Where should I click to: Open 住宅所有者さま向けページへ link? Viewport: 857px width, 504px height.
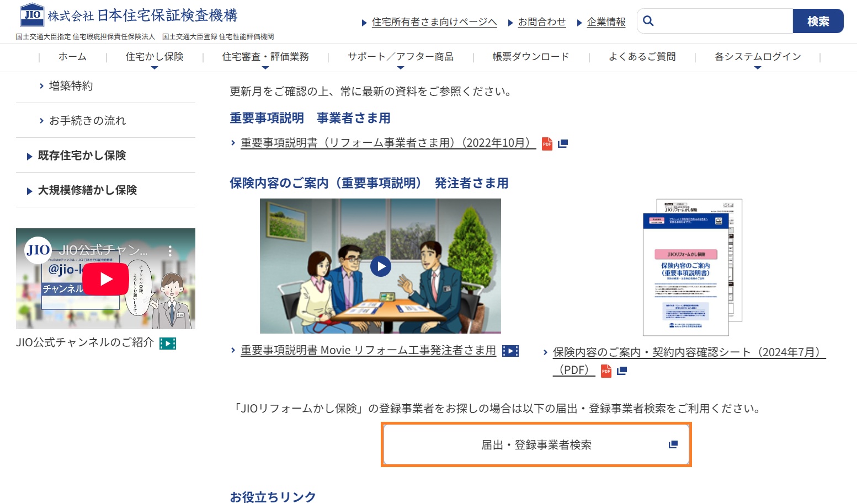click(x=434, y=22)
